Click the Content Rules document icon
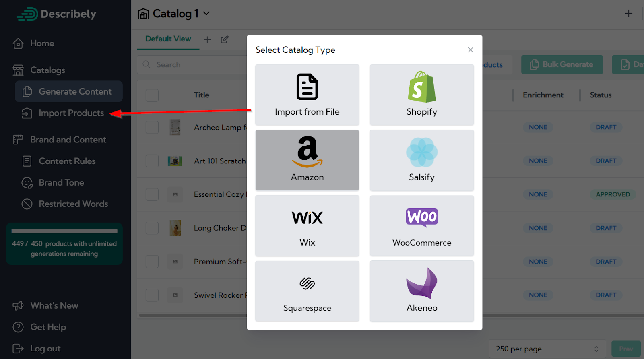Screen dimensions: 644x359 pyautogui.click(x=27, y=161)
